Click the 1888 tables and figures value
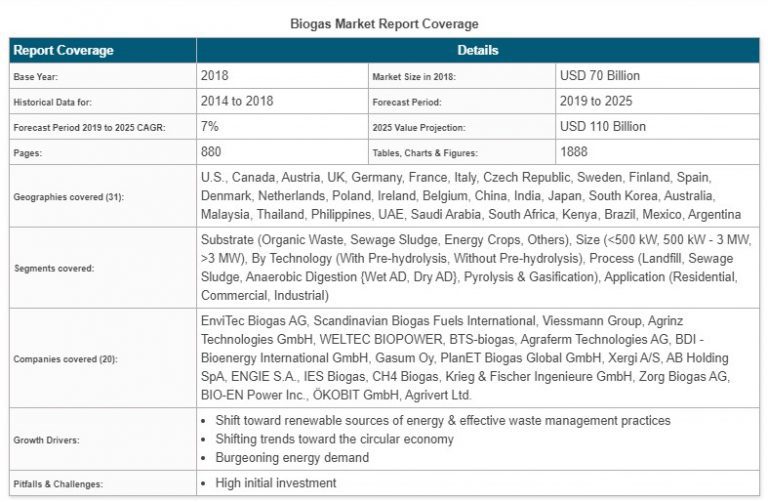 575,153
